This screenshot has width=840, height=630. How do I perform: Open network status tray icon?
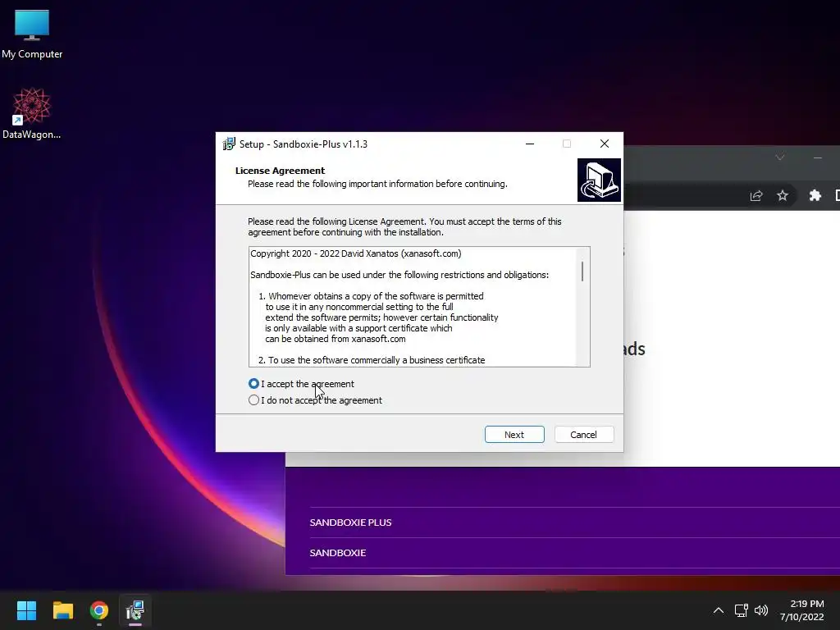742,610
